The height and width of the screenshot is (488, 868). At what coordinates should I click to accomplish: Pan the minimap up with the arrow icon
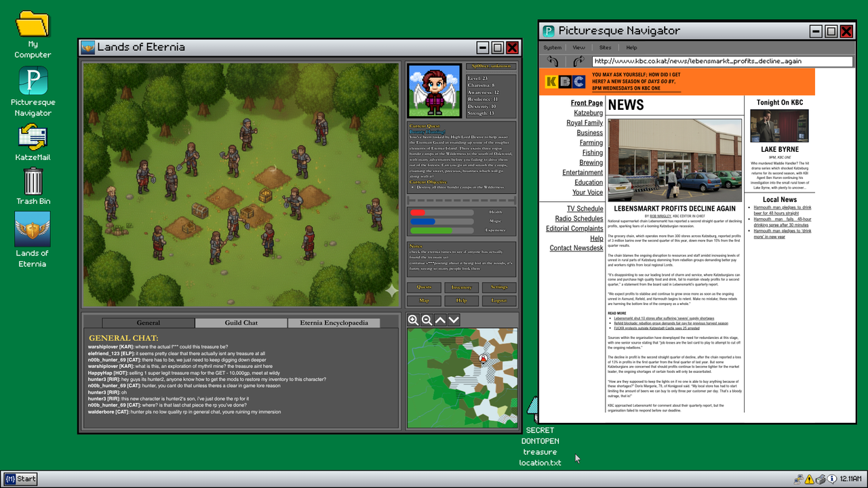click(x=440, y=320)
